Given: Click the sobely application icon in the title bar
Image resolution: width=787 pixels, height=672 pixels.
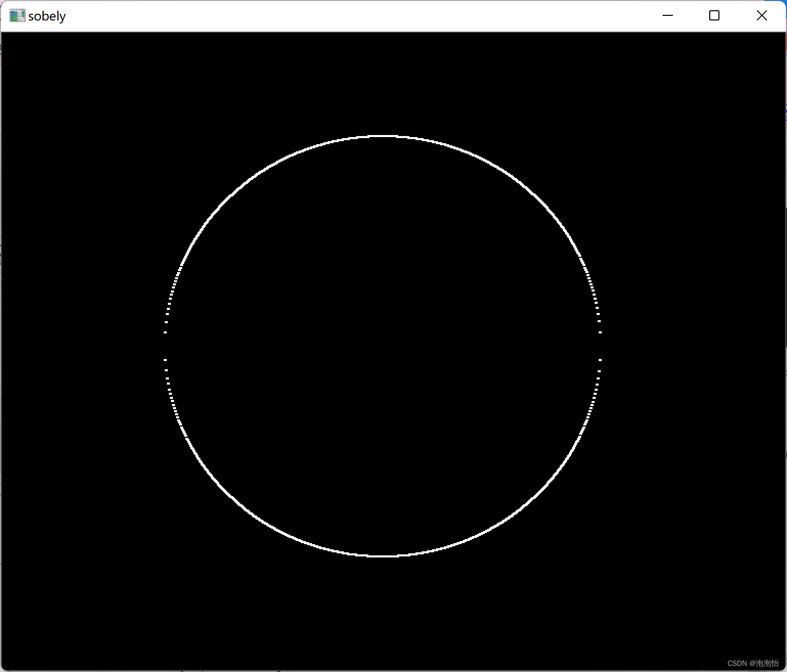Looking at the screenshot, I should 17,15.
